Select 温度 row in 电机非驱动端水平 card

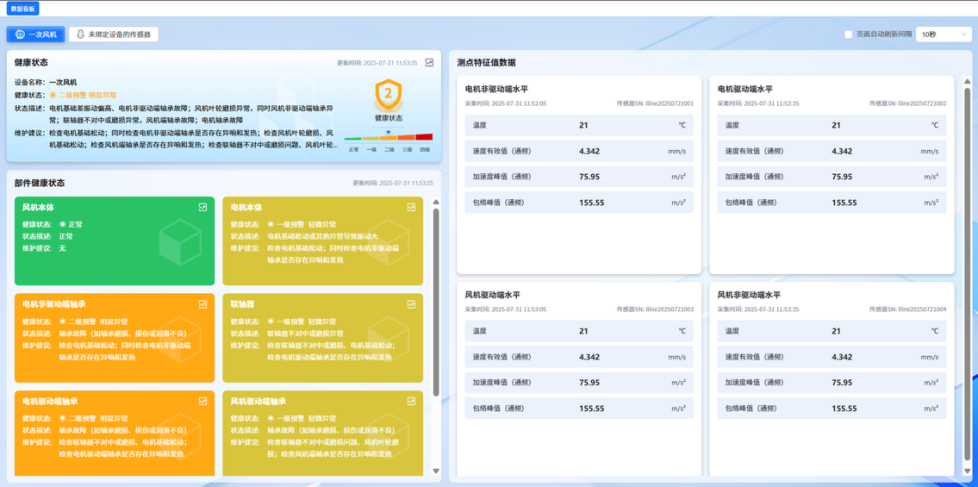(579, 125)
